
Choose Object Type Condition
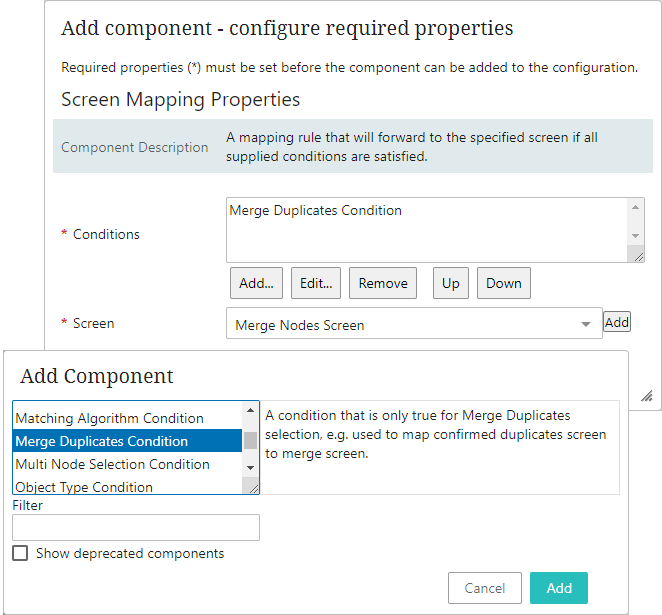click(x=84, y=487)
